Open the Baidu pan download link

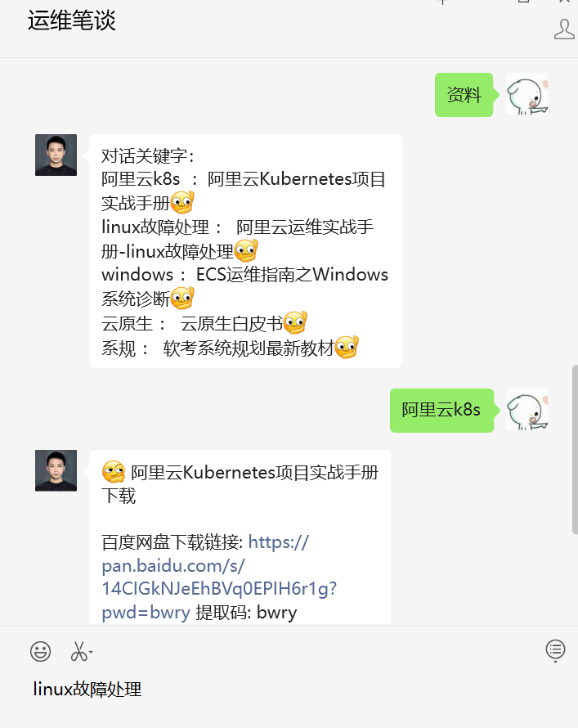[x=219, y=577]
